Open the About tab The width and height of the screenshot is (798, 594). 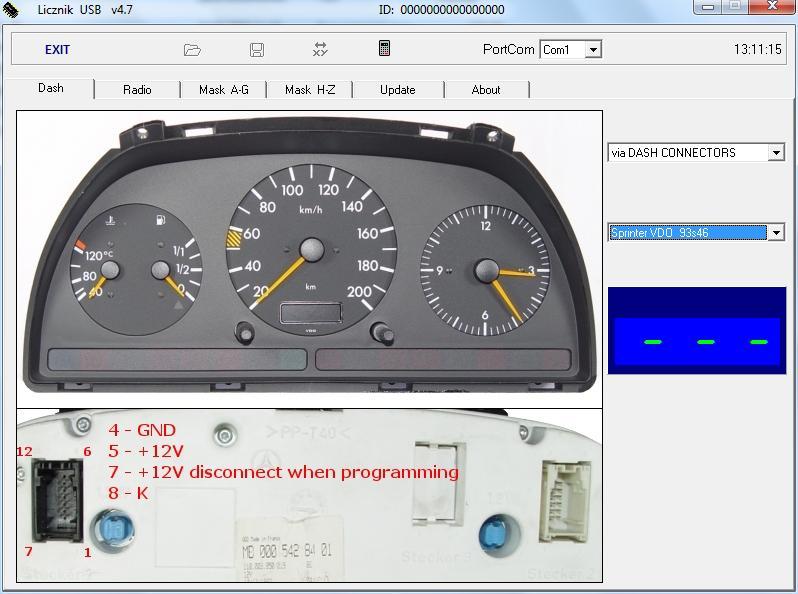point(486,90)
